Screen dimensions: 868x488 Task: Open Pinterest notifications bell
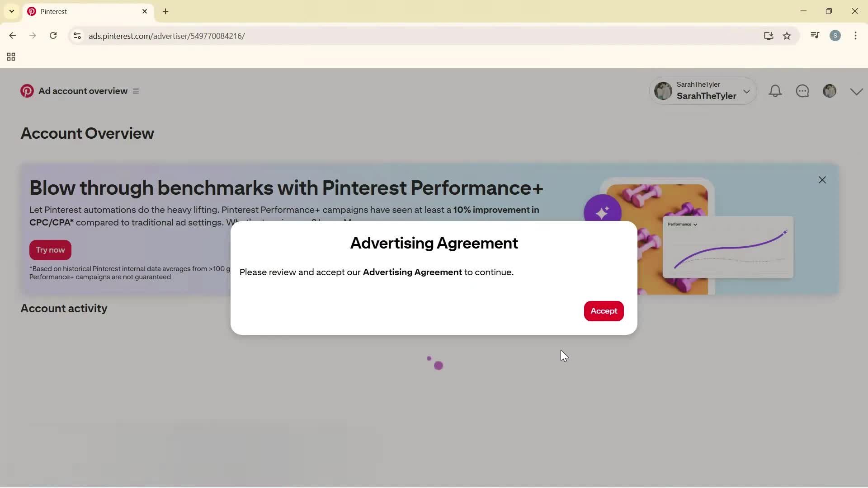[x=775, y=91]
